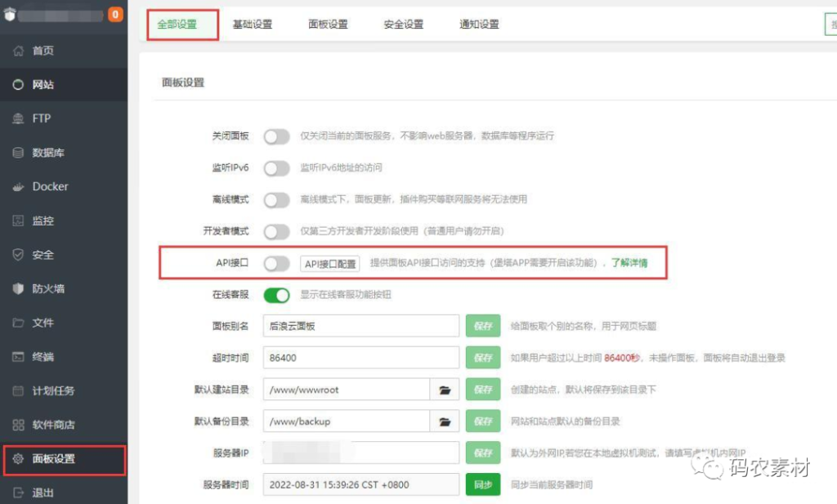Open 软件商店 app store icon
Viewport: 837px width, 504px height.
[18, 425]
